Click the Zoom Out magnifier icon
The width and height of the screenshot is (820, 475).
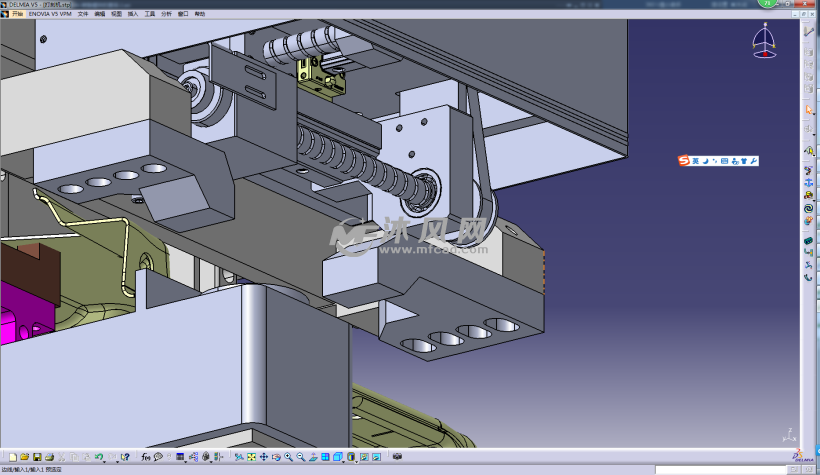click(x=300, y=457)
